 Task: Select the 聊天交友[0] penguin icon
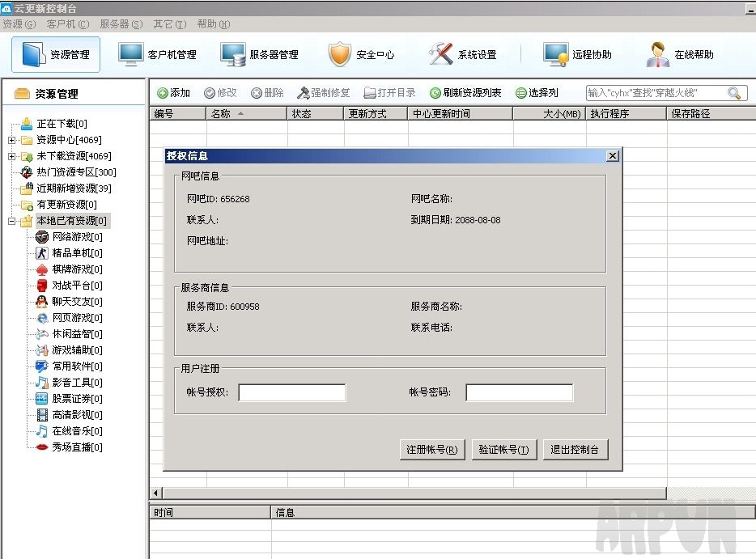point(42,302)
